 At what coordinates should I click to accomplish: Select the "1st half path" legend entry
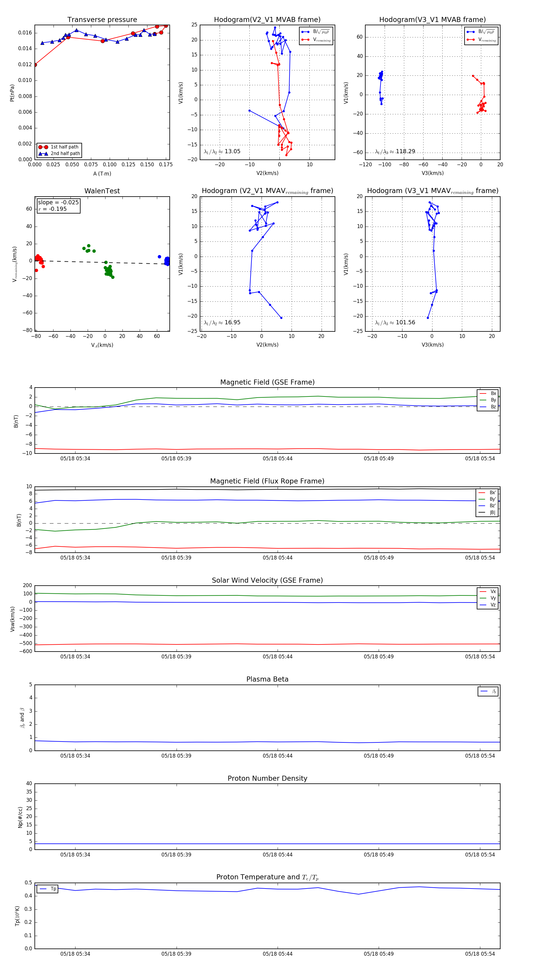point(59,147)
